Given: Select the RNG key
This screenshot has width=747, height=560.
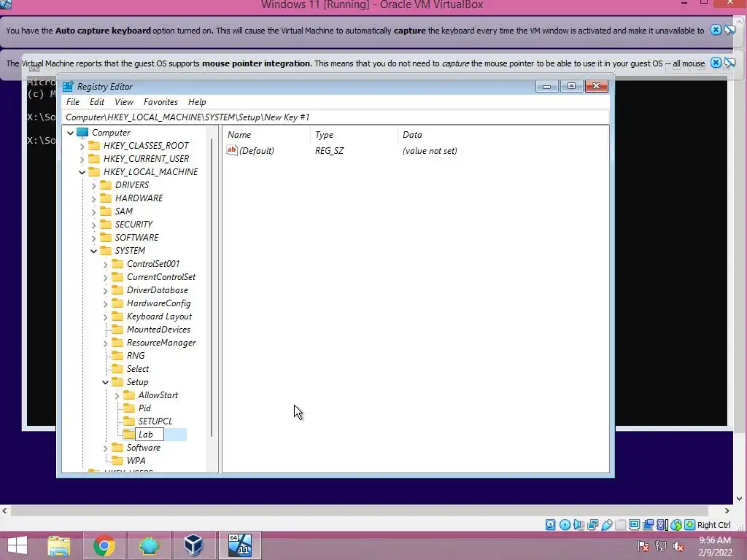Looking at the screenshot, I should [x=136, y=356].
